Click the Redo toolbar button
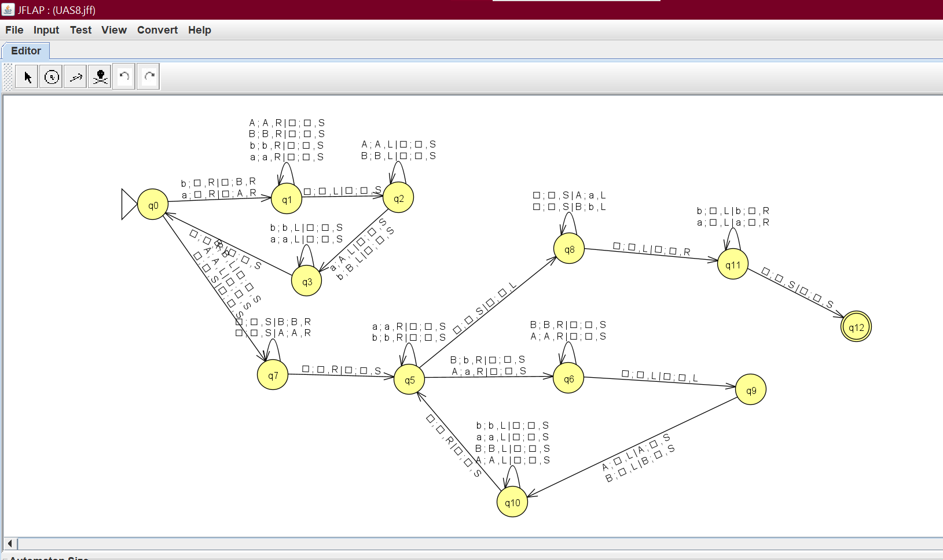This screenshot has height=560, width=943. (x=149, y=77)
